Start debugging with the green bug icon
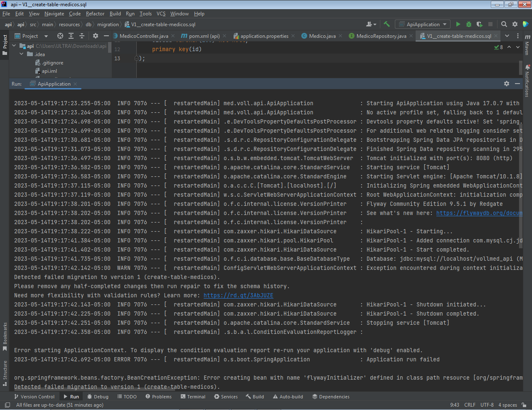The image size is (532, 410). (x=469, y=24)
